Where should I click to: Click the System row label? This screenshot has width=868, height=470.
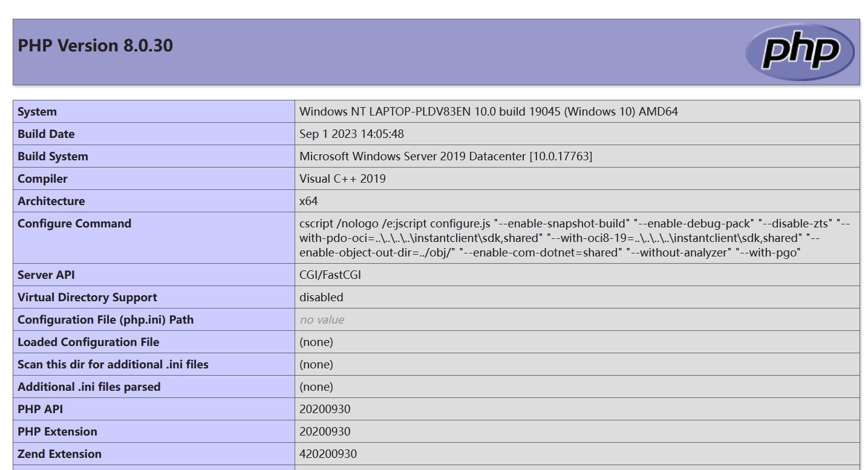coord(37,112)
